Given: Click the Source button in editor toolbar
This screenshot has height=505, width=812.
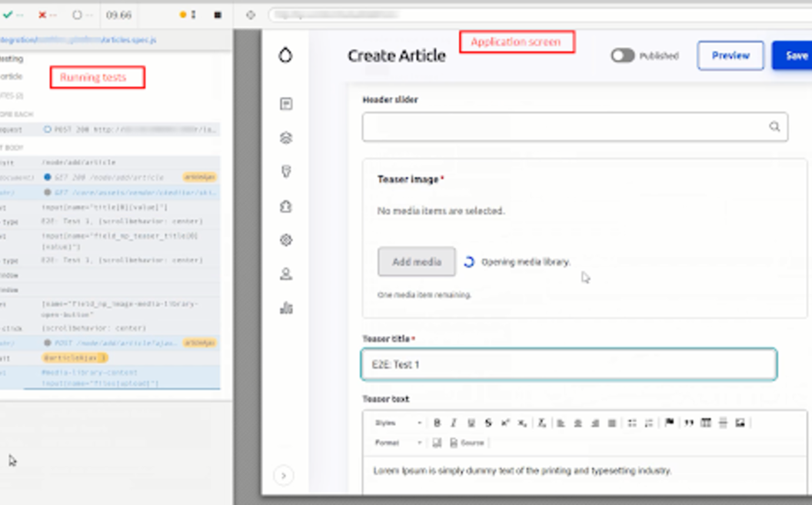Looking at the screenshot, I should tap(467, 443).
